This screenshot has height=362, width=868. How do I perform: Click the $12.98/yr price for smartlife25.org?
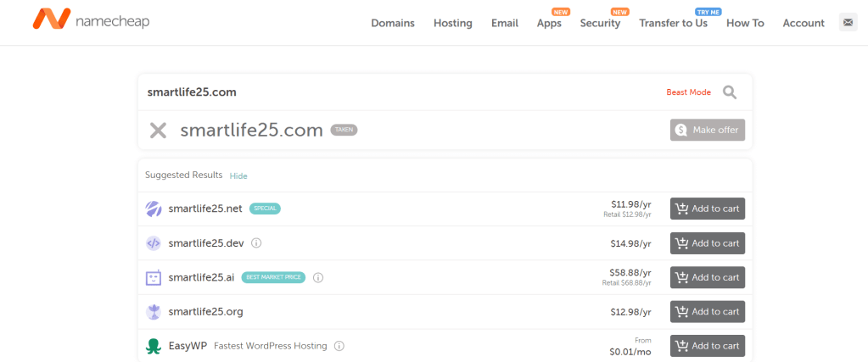(x=631, y=312)
